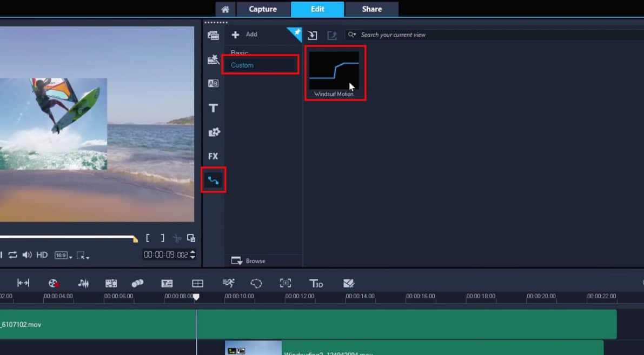644x355 pixels.
Task: Click the Mark-out bracket icon
Action: tap(163, 238)
